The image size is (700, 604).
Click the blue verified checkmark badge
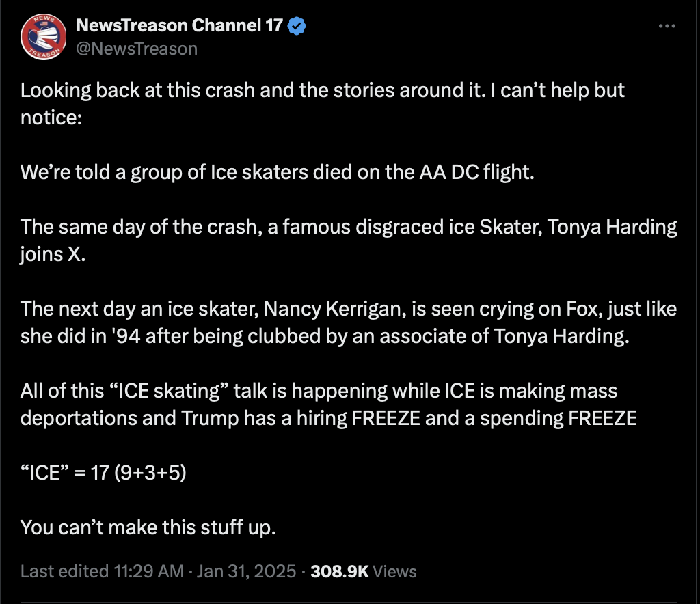(297, 26)
